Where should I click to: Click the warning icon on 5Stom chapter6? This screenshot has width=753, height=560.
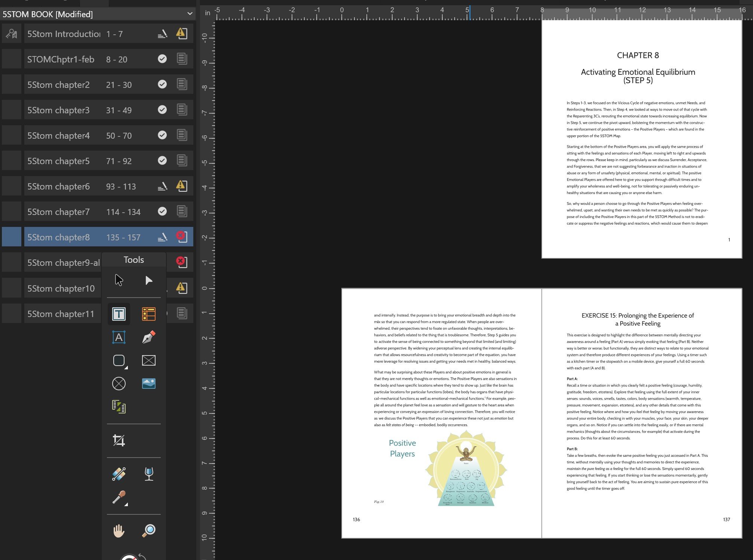pyautogui.click(x=181, y=186)
